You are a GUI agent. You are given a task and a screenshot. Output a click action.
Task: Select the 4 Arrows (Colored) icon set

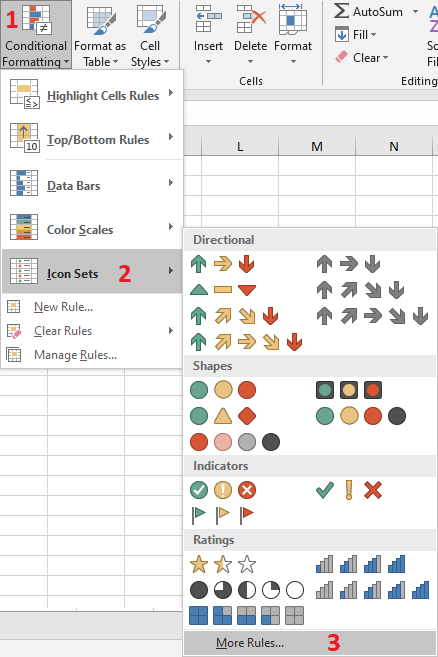(234, 316)
